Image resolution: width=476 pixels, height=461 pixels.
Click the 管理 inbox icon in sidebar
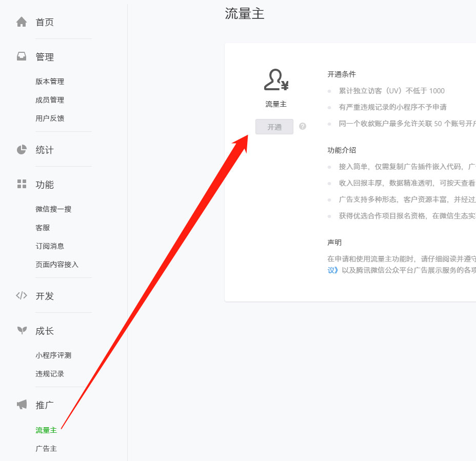(21, 56)
